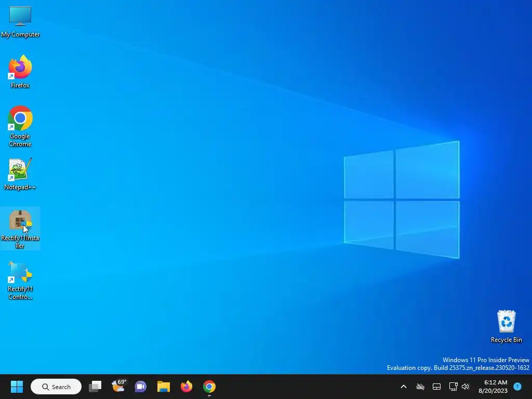The width and height of the screenshot is (532, 399).
Task: Open the volume speaker tray icon
Action: [465, 387]
